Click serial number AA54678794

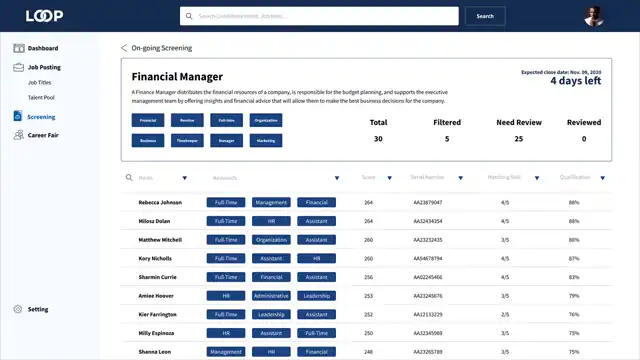coord(428,258)
